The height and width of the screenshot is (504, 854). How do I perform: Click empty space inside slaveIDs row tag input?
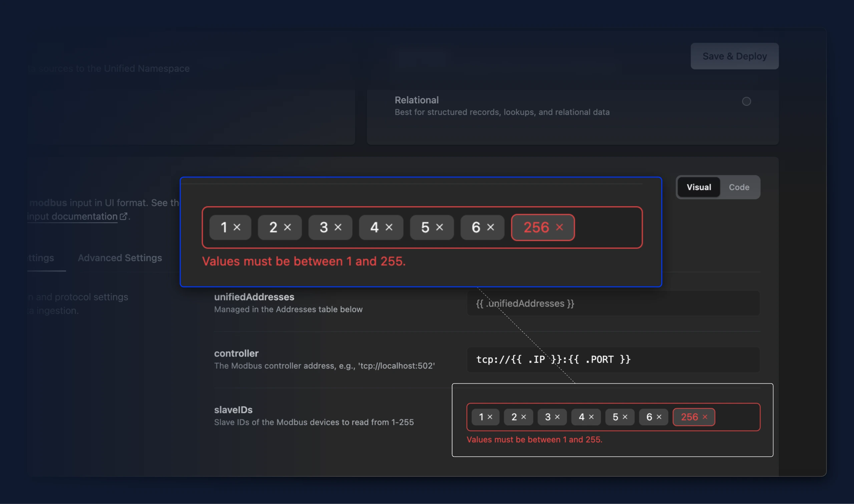coord(737,417)
